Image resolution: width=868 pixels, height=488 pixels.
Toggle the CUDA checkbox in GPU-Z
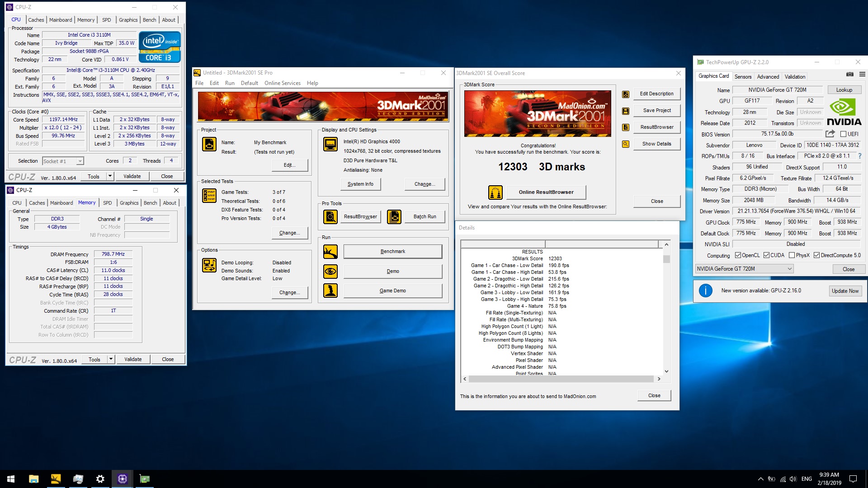[x=766, y=255]
